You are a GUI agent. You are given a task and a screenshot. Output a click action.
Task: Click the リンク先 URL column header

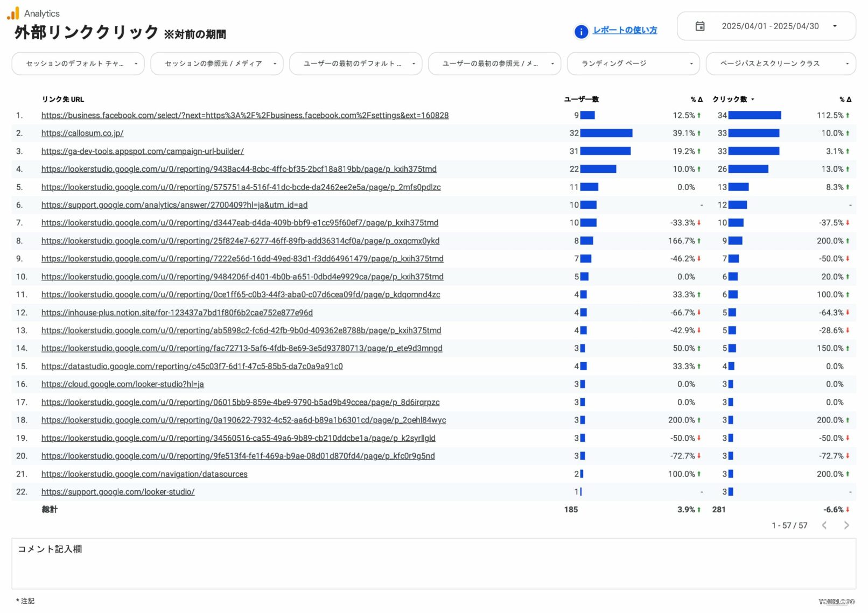point(63,100)
